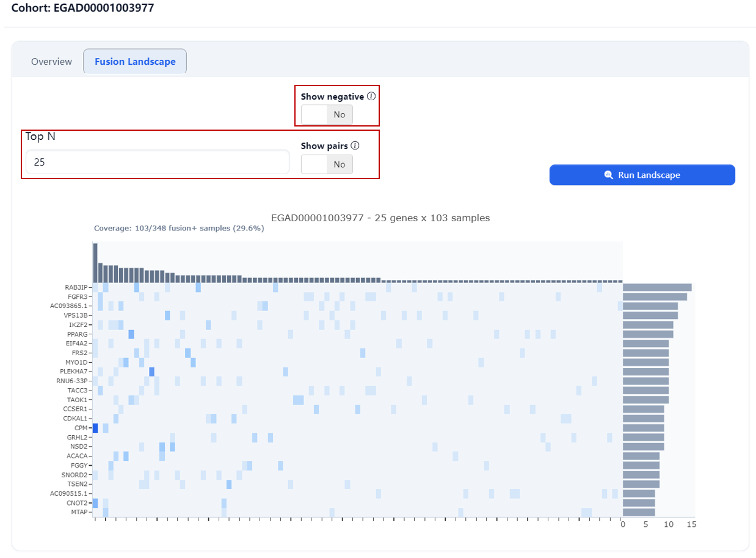This screenshot has height=558, width=756.
Task: Click the blue PLEKHA7 heatmap cell
Action: click(152, 372)
